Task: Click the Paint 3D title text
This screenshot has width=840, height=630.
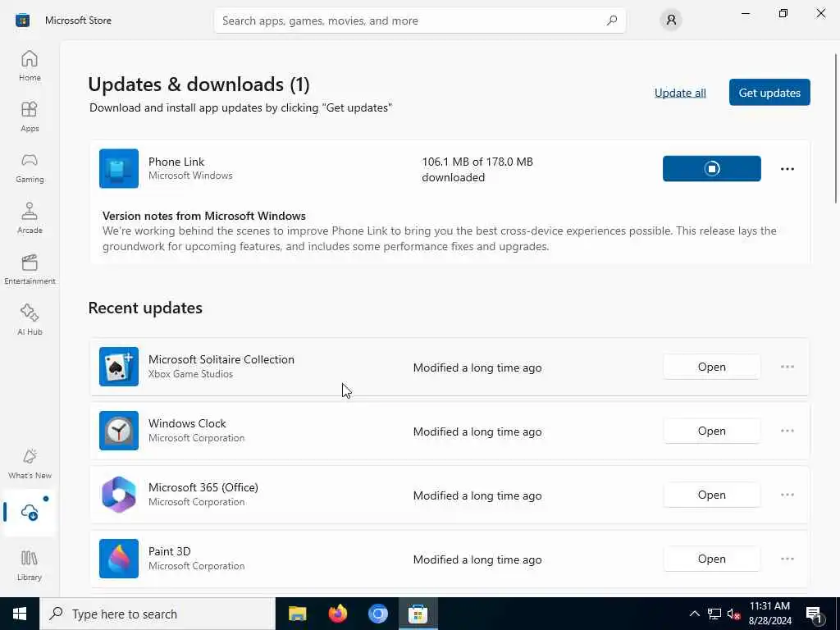Action: pos(169,551)
